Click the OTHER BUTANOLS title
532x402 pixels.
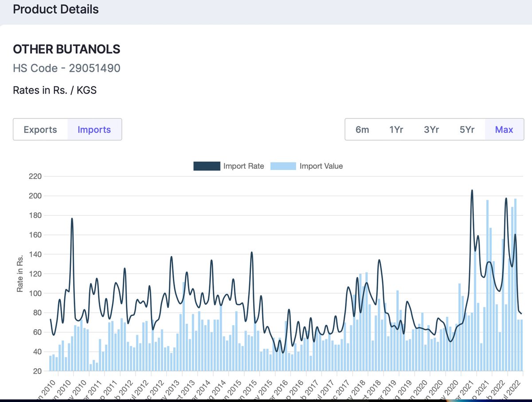pyautogui.click(x=66, y=49)
